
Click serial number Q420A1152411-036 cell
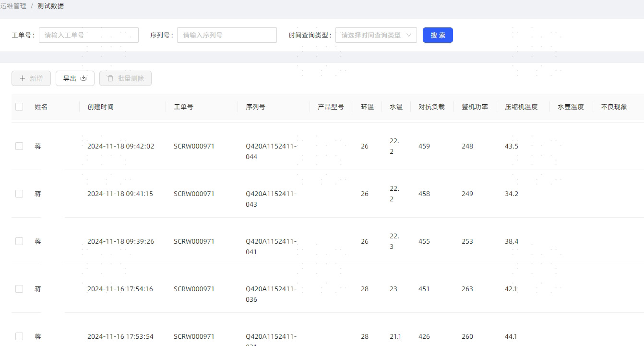click(x=271, y=294)
